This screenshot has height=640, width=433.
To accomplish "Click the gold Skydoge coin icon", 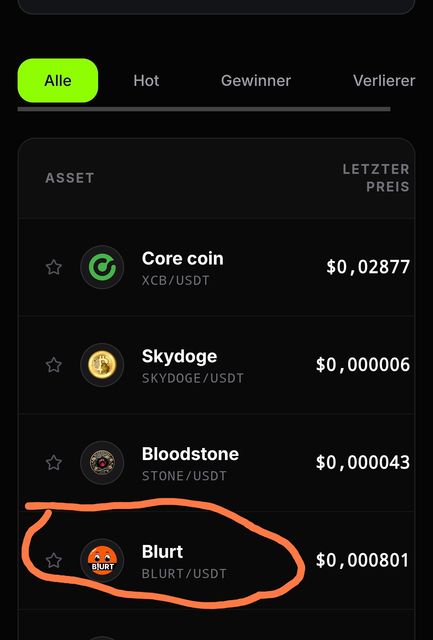I will tap(102, 365).
